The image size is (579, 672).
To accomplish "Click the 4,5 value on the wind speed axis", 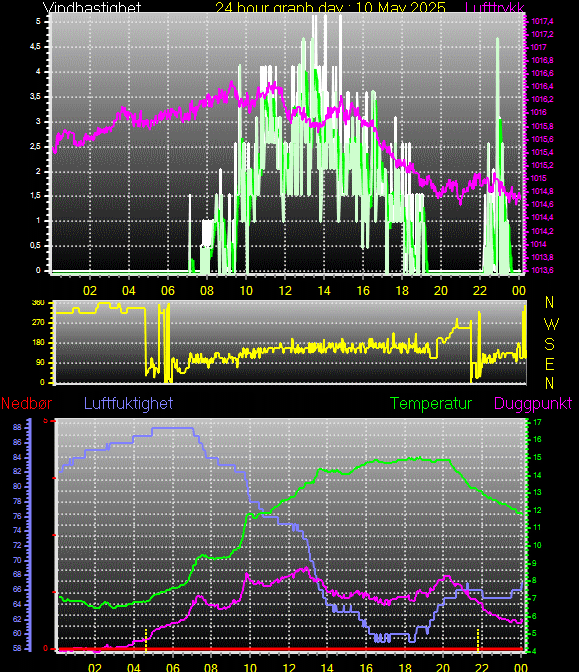I will (36, 46).
